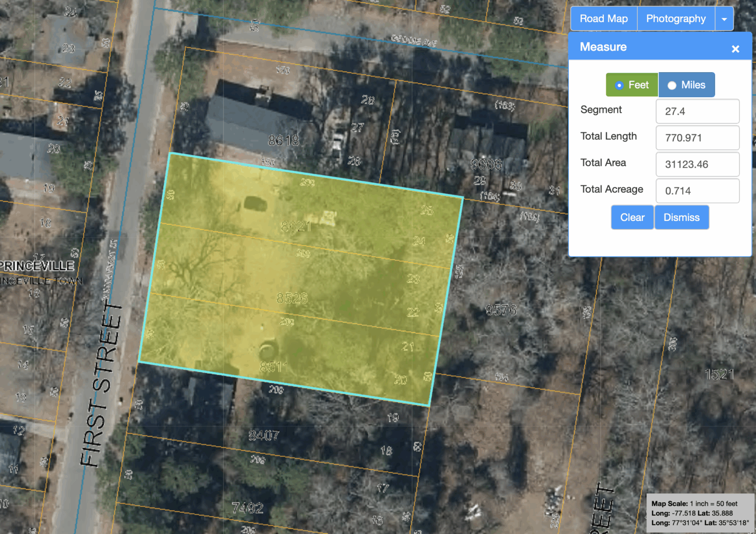The image size is (756, 534).
Task: Click parcel 8621 in the highlighted area
Action: [x=296, y=227]
